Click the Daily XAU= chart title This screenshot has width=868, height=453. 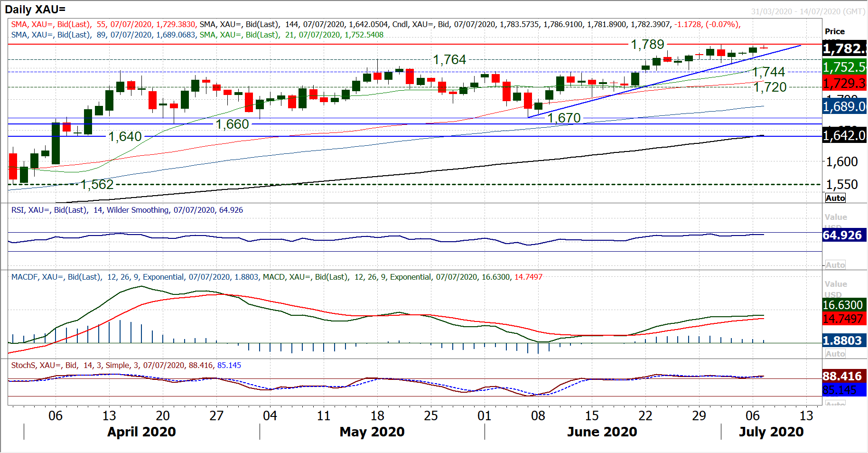point(36,9)
